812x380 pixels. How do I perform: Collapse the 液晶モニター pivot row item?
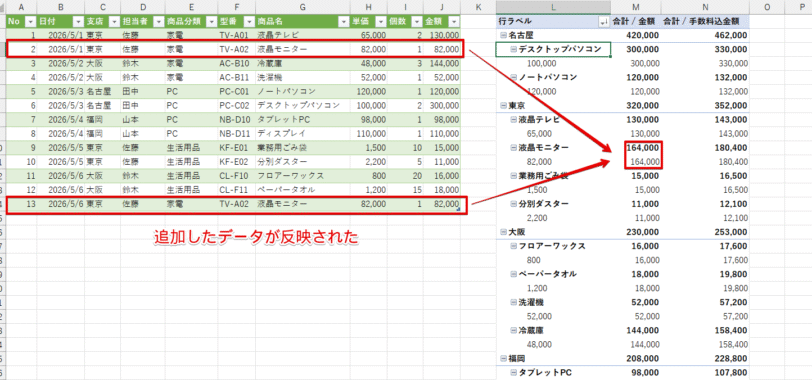[514, 148]
